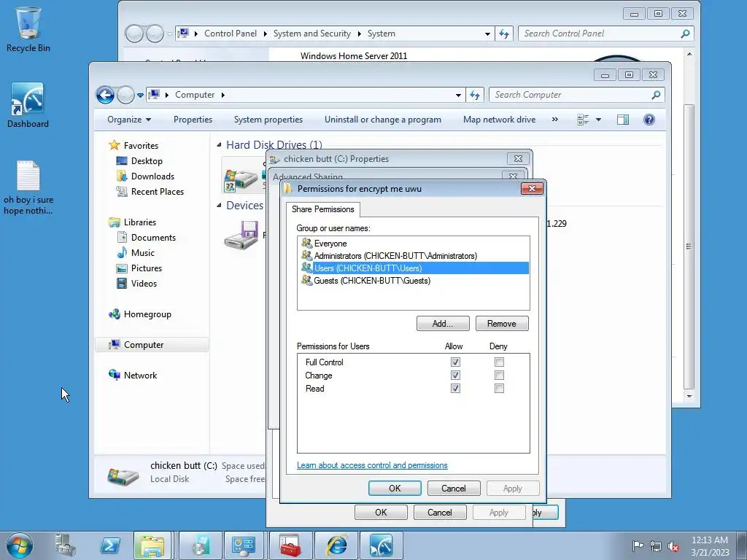Screen dimensions: 747x560
Task: Expand the view options dropdown arrow
Action: click(x=598, y=120)
